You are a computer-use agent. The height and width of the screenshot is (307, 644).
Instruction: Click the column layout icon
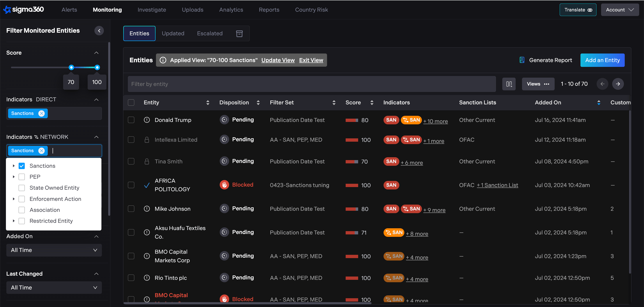[x=509, y=84]
